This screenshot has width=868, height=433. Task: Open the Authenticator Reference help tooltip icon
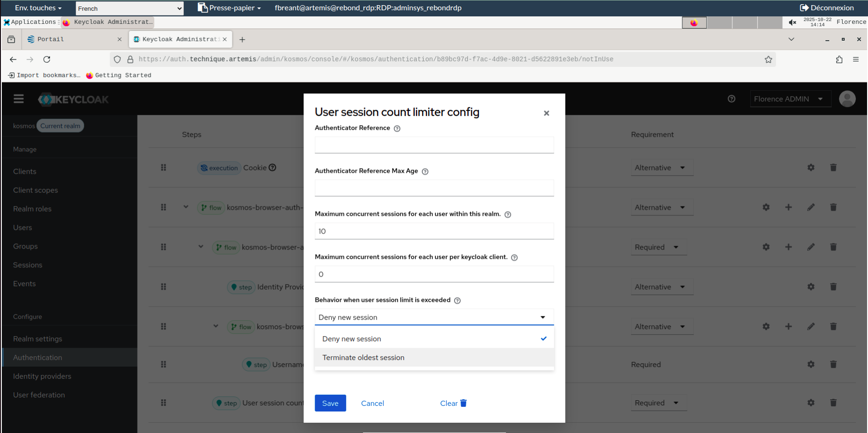coord(397,128)
